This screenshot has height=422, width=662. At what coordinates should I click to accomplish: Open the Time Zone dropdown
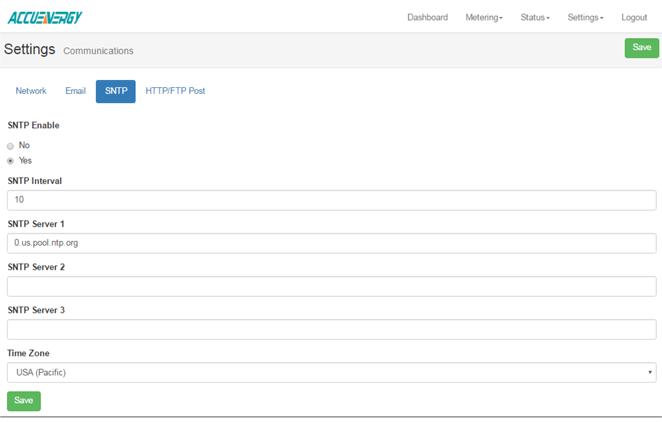pyautogui.click(x=331, y=373)
